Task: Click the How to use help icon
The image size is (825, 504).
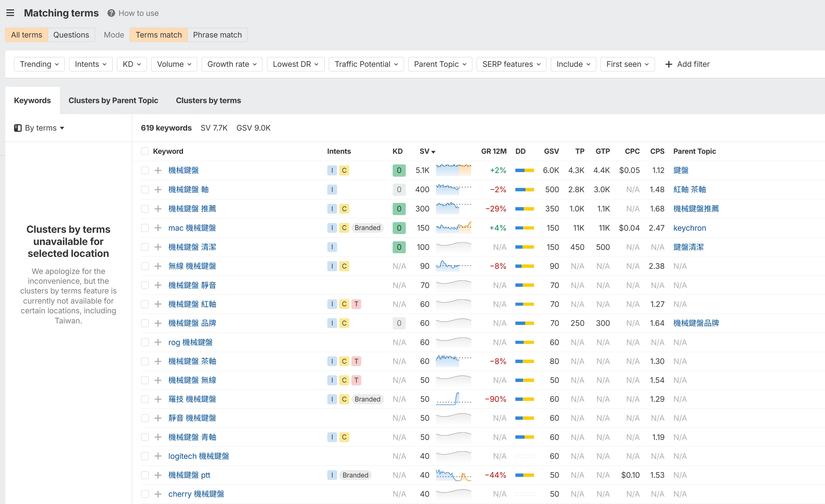Action: (111, 13)
